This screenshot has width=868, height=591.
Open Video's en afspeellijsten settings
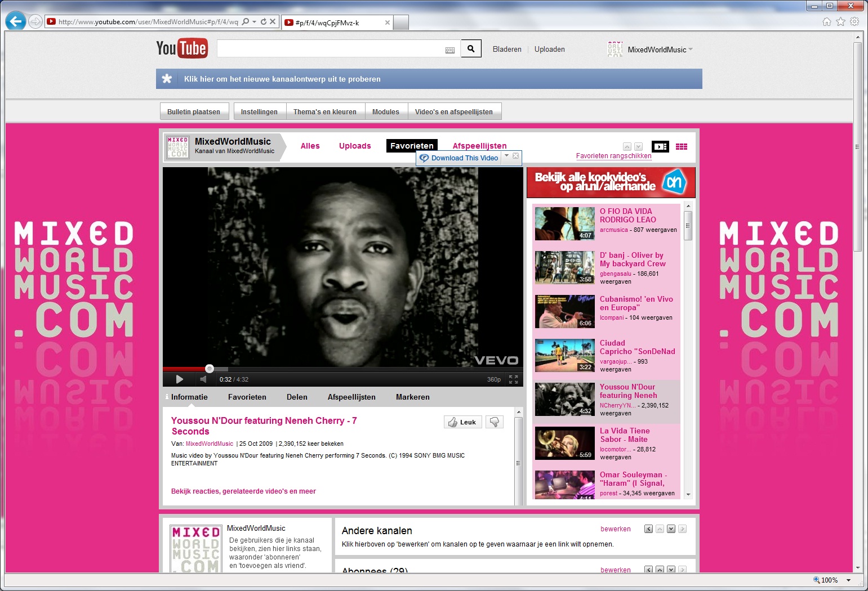(x=454, y=111)
